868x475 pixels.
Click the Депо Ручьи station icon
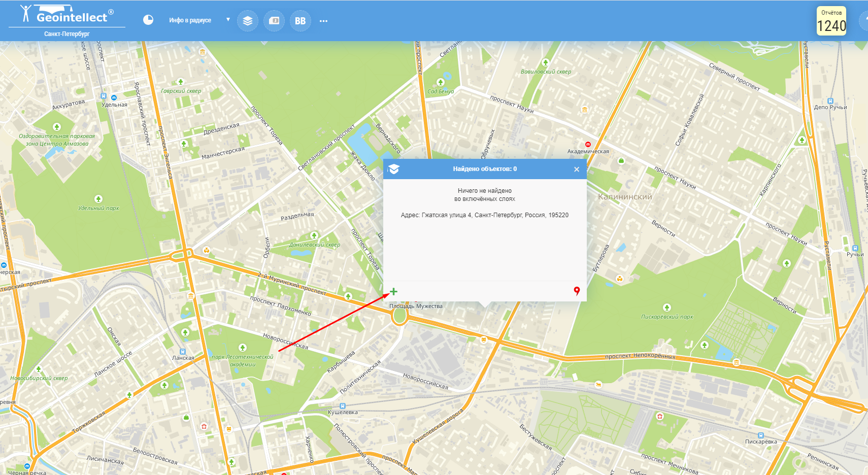830,101
